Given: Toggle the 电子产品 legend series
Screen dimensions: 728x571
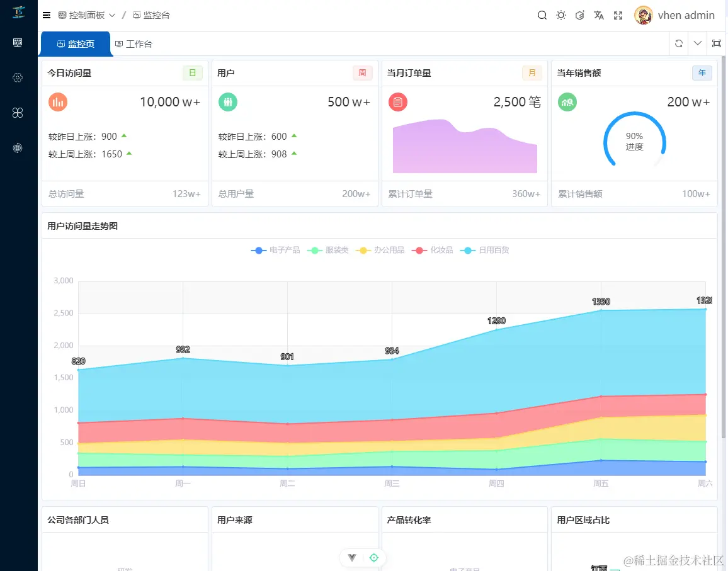Looking at the screenshot, I should (275, 250).
